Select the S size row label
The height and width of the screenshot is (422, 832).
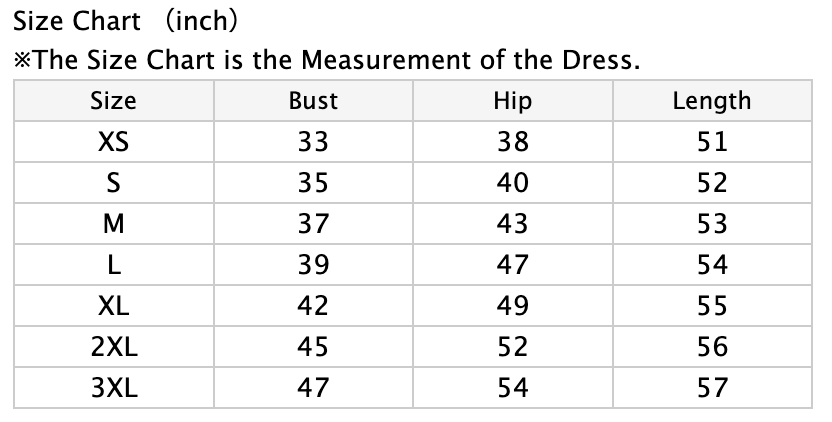coord(113,183)
